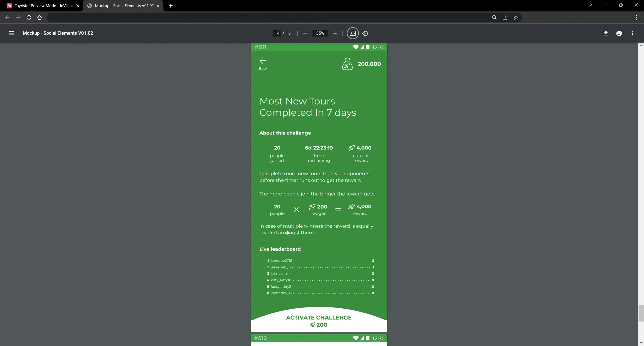Zoom in with the plus button

click(x=335, y=33)
